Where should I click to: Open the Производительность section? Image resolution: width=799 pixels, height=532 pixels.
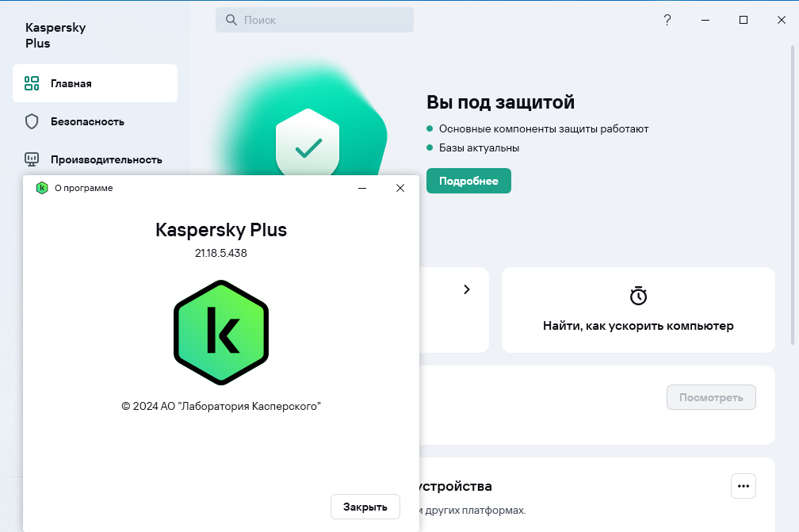click(x=95, y=159)
